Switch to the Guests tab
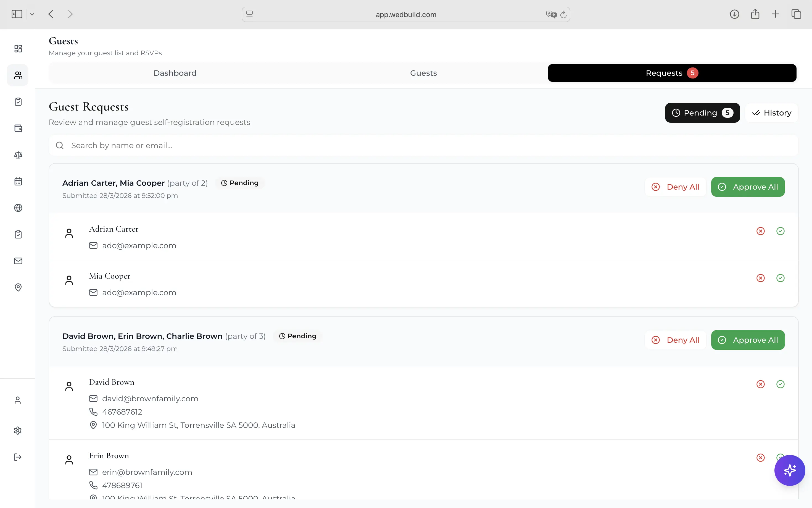The image size is (812, 508). (x=424, y=73)
